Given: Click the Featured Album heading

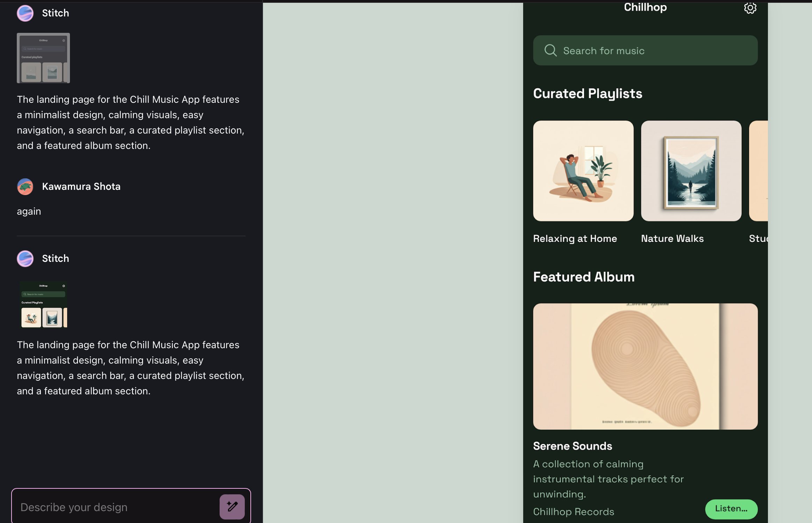Looking at the screenshot, I should point(583,277).
